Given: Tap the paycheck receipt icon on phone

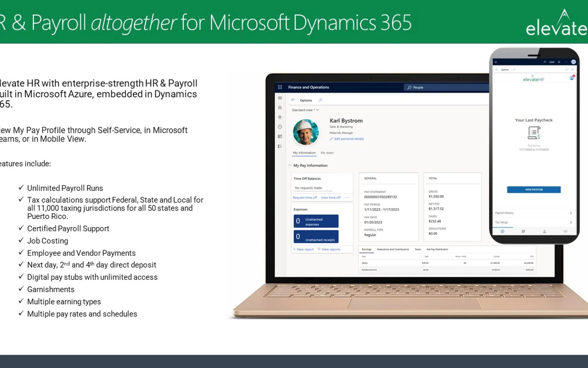Looking at the screenshot, I should [534, 133].
